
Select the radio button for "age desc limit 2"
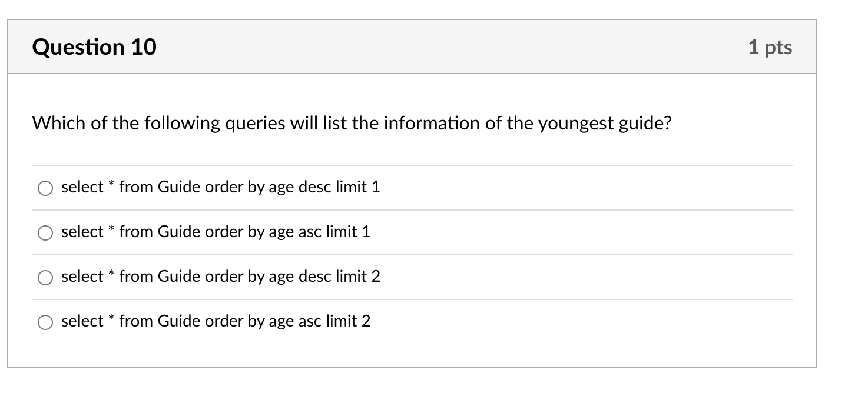pos(45,278)
